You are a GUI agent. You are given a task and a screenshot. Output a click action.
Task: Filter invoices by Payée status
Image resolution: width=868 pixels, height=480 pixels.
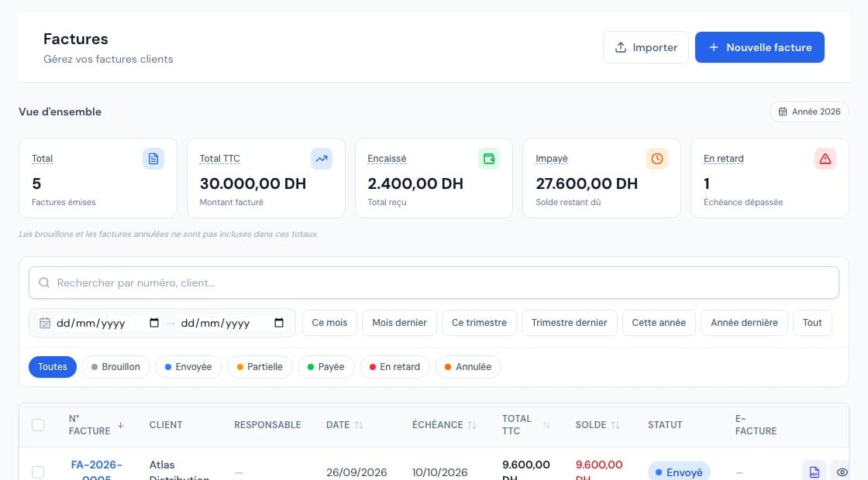326,367
